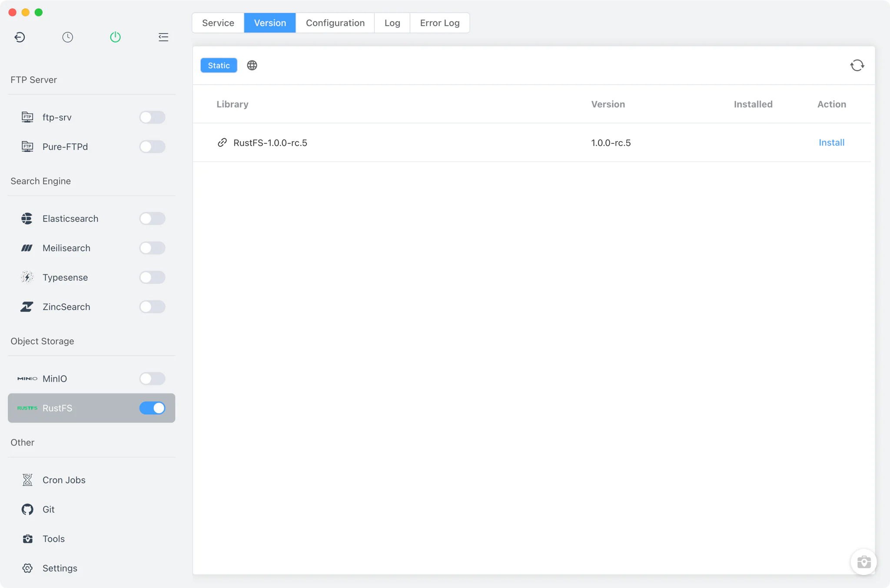The height and width of the screenshot is (588, 890).
Task: Click the RustFS-1.0.0-rc.5 library name
Action: point(270,142)
